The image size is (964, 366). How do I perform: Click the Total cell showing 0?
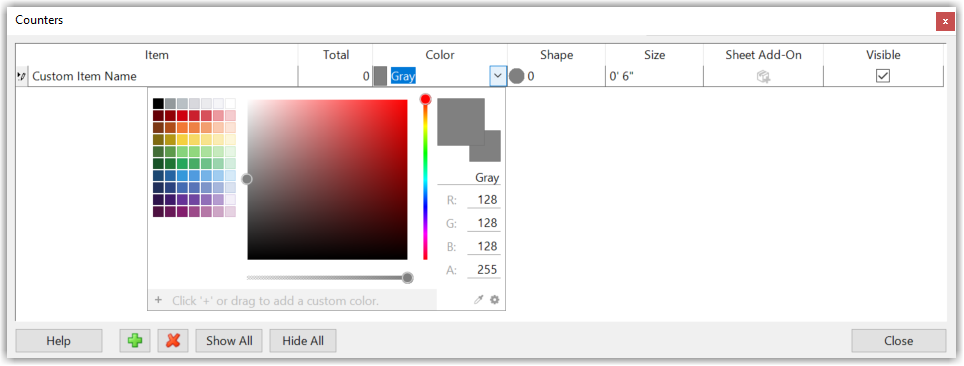click(x=336, y=77)
